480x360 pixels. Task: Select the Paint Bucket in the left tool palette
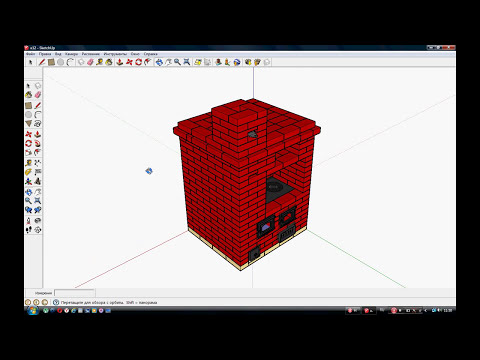(x=29, y=95)
